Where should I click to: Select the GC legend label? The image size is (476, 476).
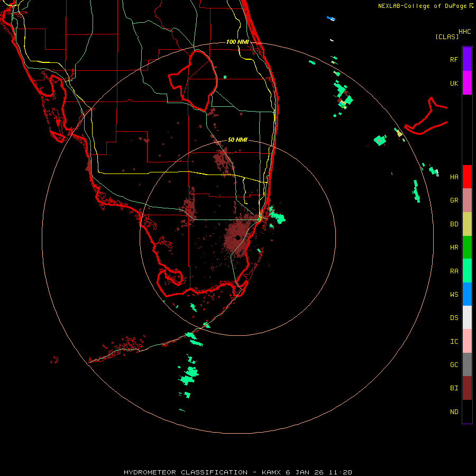pyautogui.click(x=454, y=365)
